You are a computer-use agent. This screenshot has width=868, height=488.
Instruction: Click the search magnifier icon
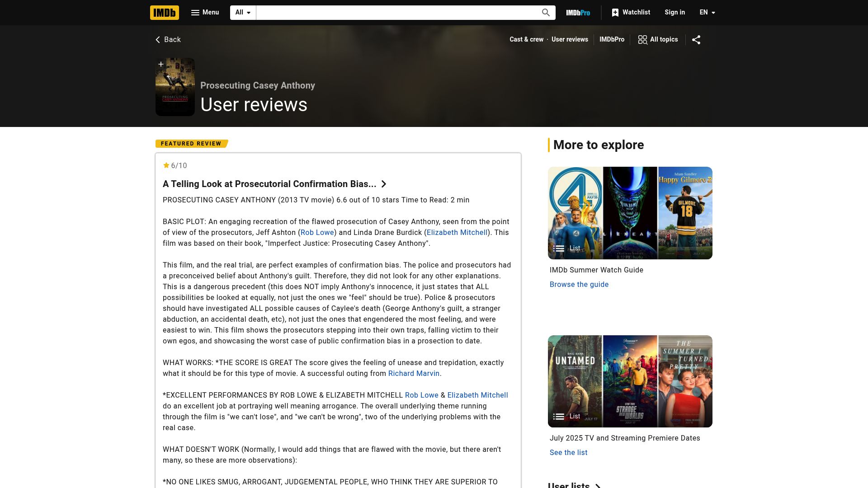point(546,13)
